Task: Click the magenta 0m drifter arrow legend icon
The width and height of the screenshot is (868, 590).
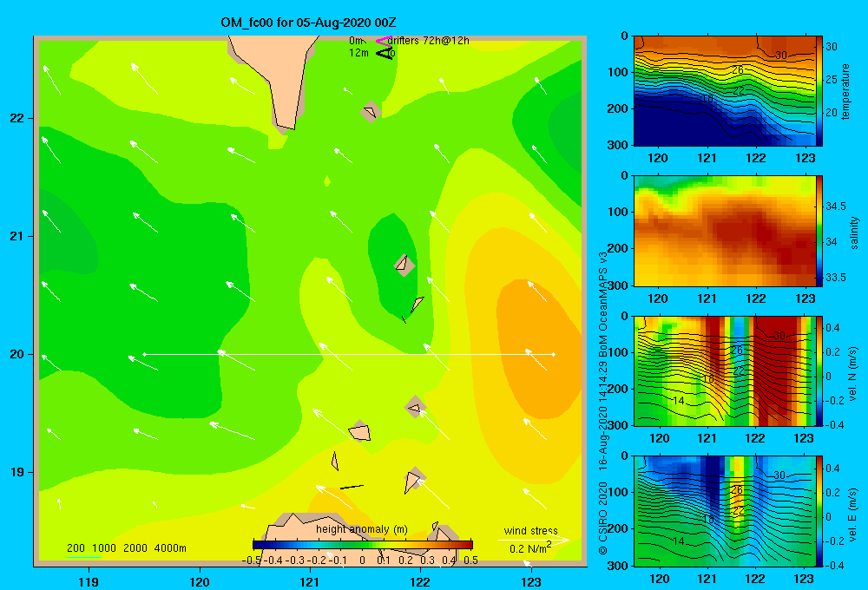Action: pyautogui.click(x=383, y=41)
